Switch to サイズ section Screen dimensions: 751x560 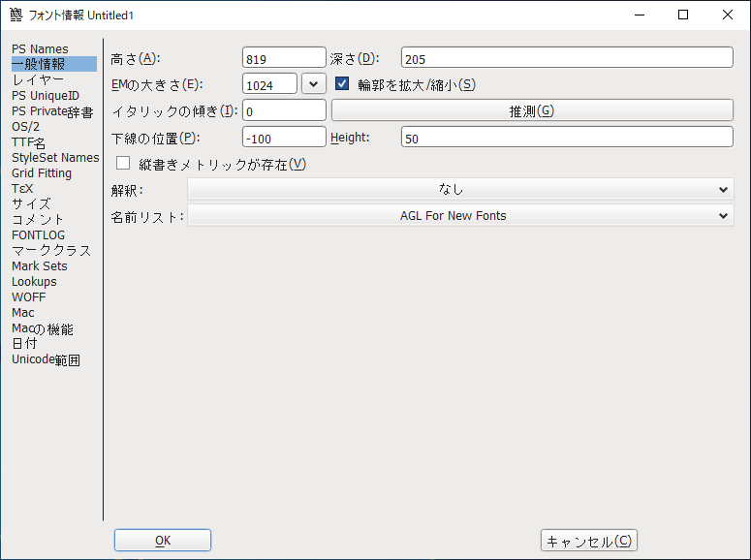[x=31, y=204]
